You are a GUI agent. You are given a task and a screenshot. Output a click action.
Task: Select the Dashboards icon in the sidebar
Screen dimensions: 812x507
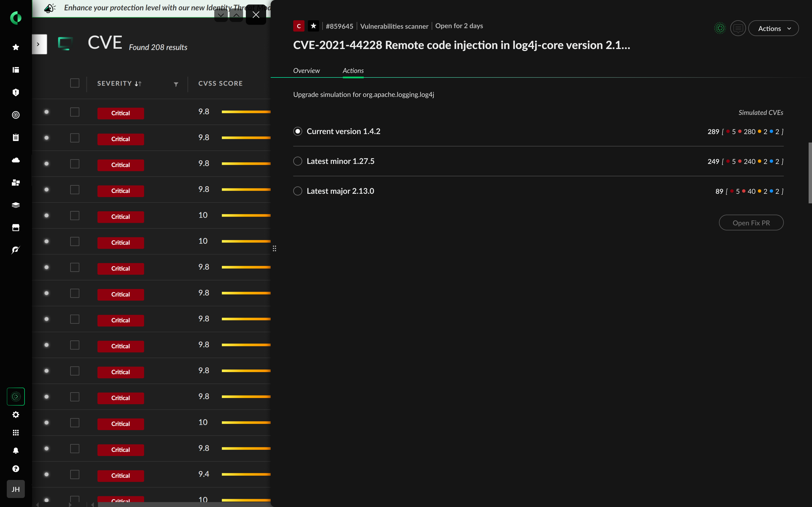coord(16,70)
